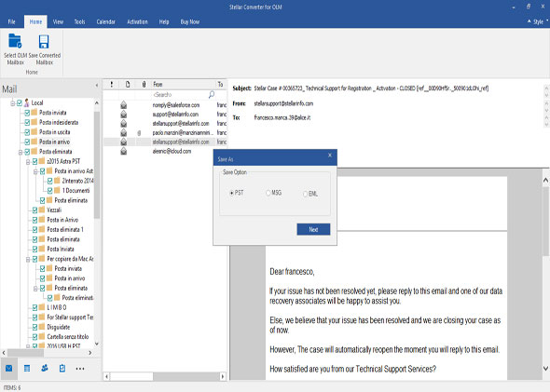
Task: Open the Help tab
Action: (x=164, y=21)
